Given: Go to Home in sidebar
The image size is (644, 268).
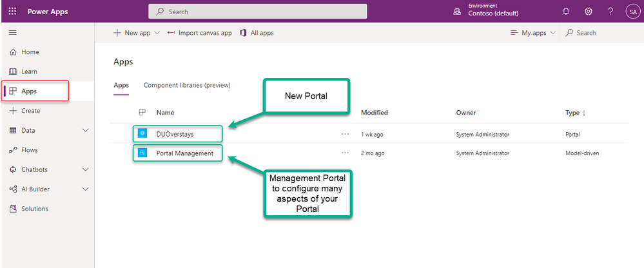Looking at the screenshot, I should 47,52.
